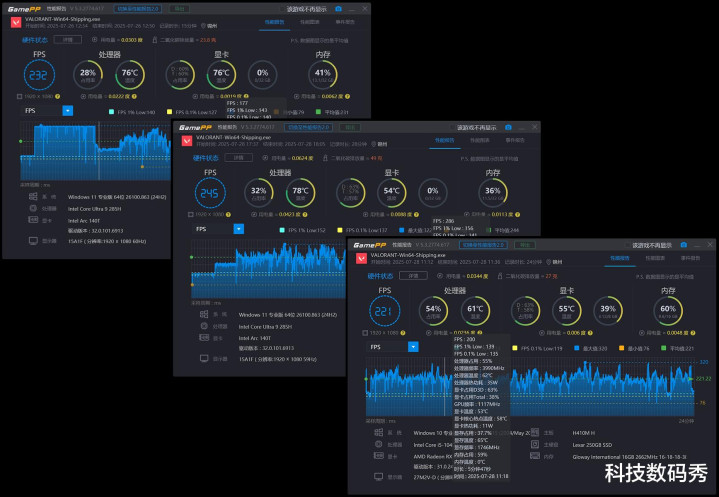Screen dimensions: 719x497
Task: Switch to 性能图表 tab in 221 FPS window
Action: pyautogui.click(x=655, y=258)
